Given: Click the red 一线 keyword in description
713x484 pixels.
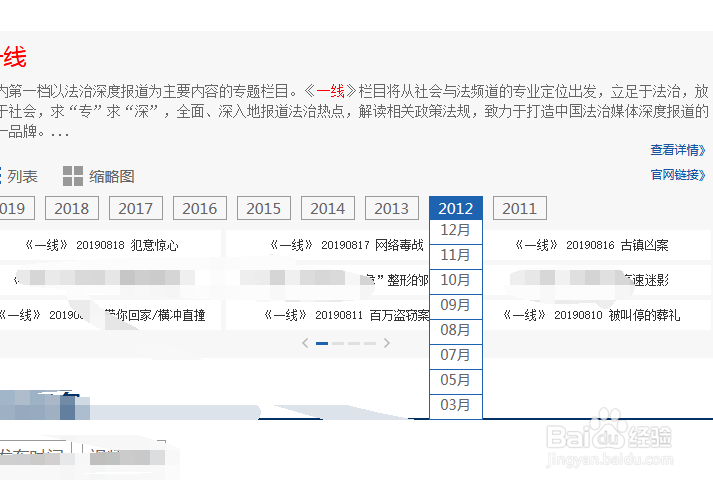Looking at the screenshot, I should pyautogui.click(x=331, y=91).
